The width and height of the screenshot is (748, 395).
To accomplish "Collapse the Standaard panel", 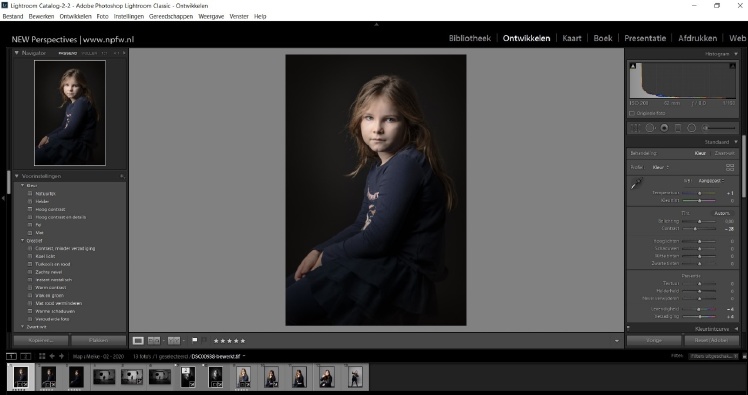I will tap(736, 142).
